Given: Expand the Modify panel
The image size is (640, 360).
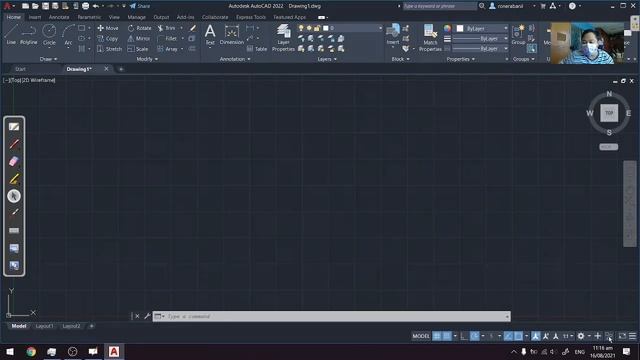Looking at the screenshot, I should pyautogui.click(x=147, y=59).
